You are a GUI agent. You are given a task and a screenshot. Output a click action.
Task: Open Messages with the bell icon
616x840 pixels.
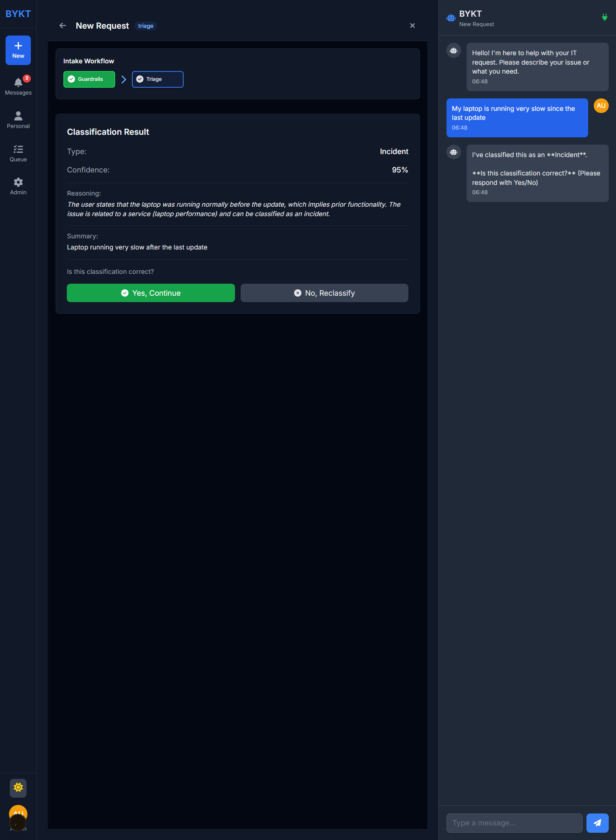[18, 86]
